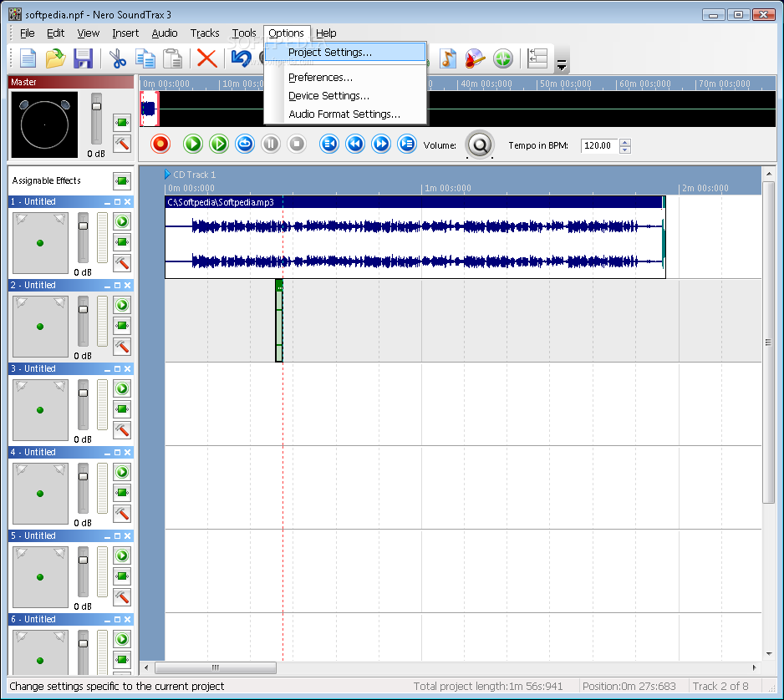Cut selection with the scissors icon

[118, 58]
